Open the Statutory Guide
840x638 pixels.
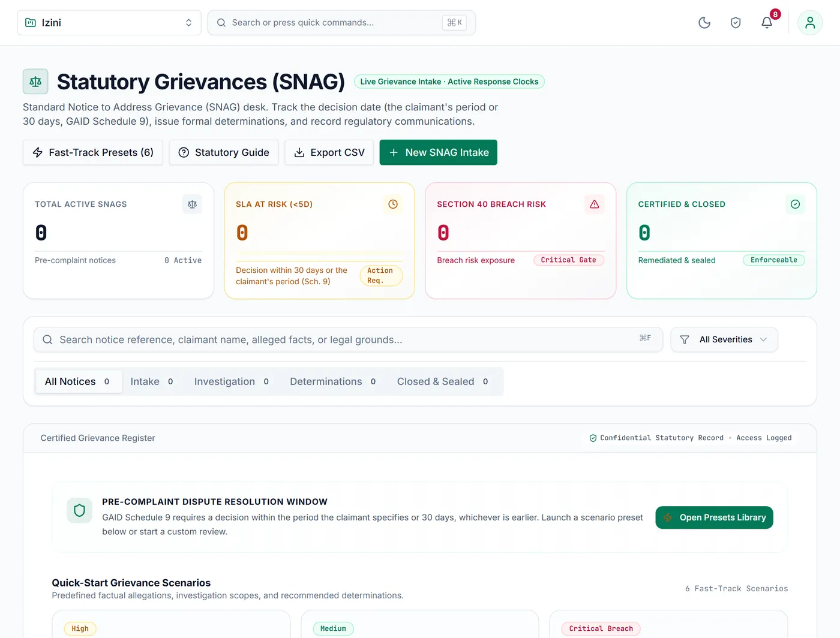coord(224,152)
